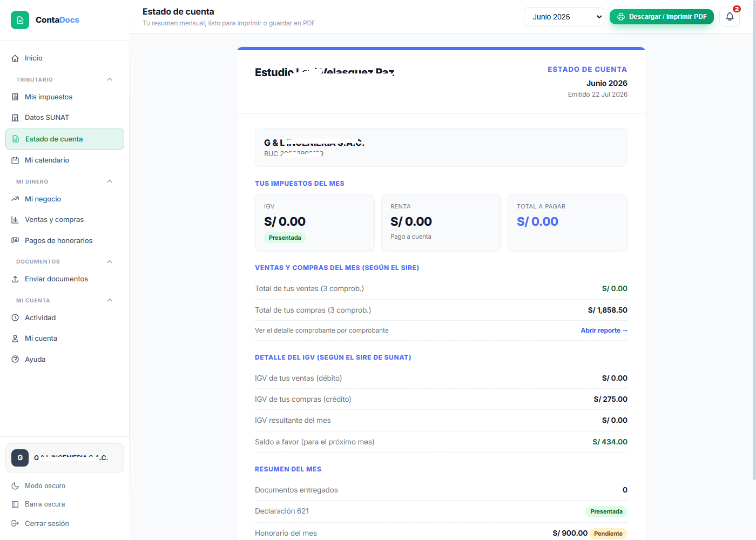Screen dimensions: 756x540
Task: Click the Datos SUNAT building icon
Action: pos(15,118)
